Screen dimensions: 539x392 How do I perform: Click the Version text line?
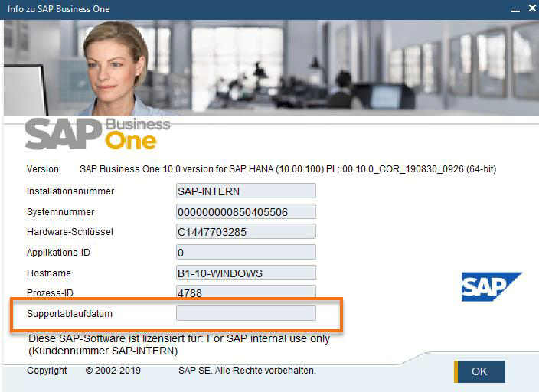[x=261, y=169]
